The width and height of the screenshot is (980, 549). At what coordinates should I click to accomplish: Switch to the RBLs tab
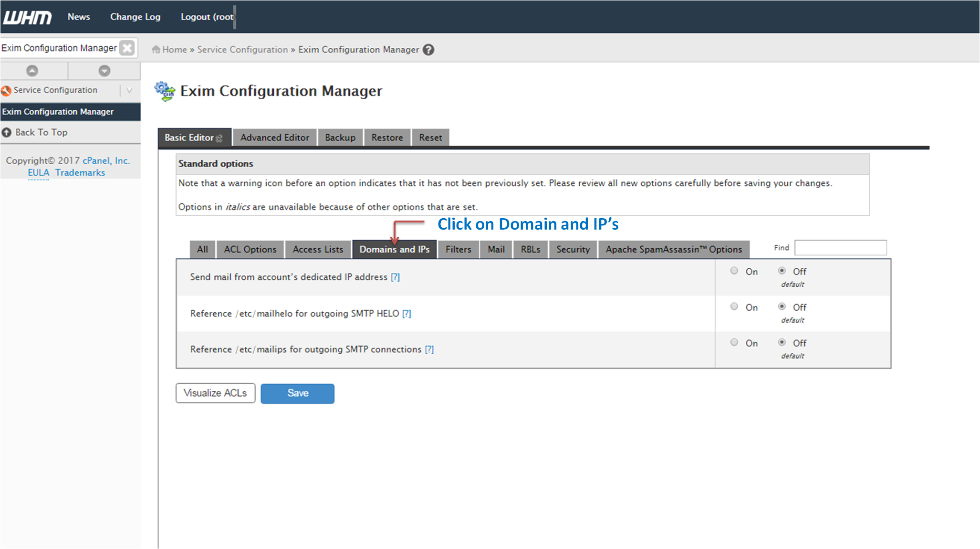pyautogui.click(x=531, y=249)
